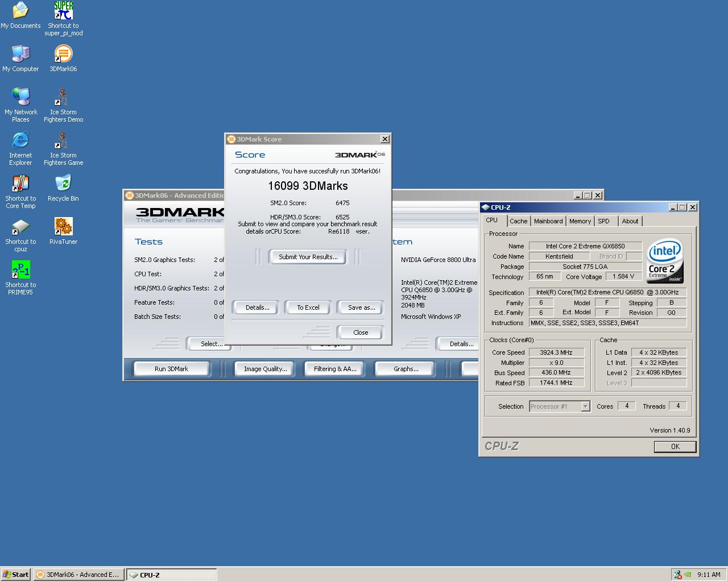Click the Bus Speed 436.0 MHz value
Viewport: 728px width, 582px height.
(x=556, y=373)
